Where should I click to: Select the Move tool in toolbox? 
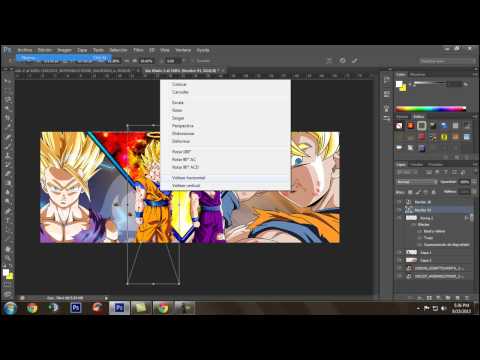coord(8,81)
